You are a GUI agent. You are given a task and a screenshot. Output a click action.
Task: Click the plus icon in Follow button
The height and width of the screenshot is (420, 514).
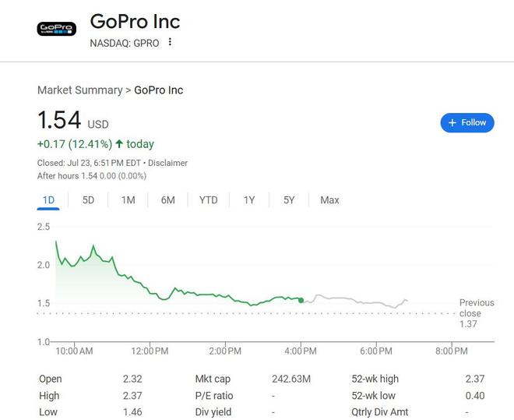(452, 122)
